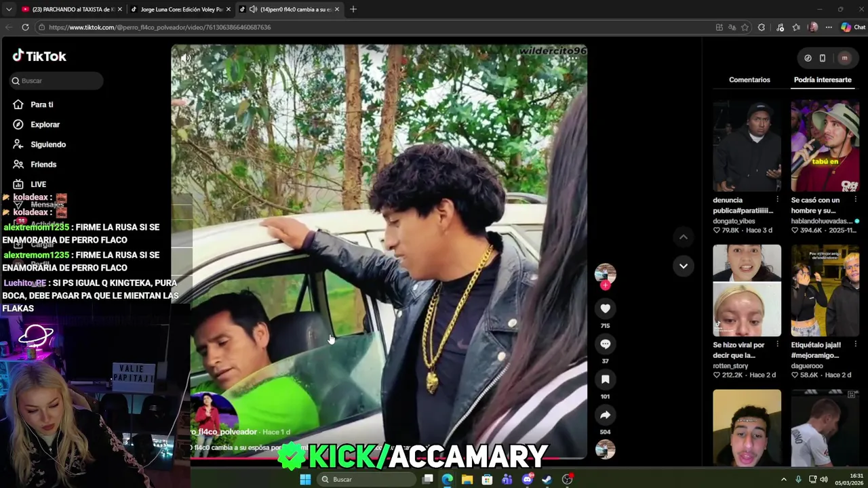Switch to perr0 fl4c0 TikTok tab
This screenshot has width=868, height=488.
(290, 9)
